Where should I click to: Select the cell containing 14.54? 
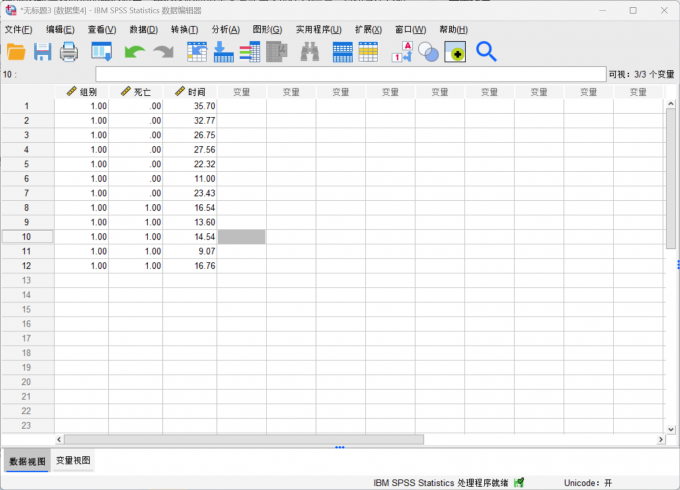(x=190, y=237)
